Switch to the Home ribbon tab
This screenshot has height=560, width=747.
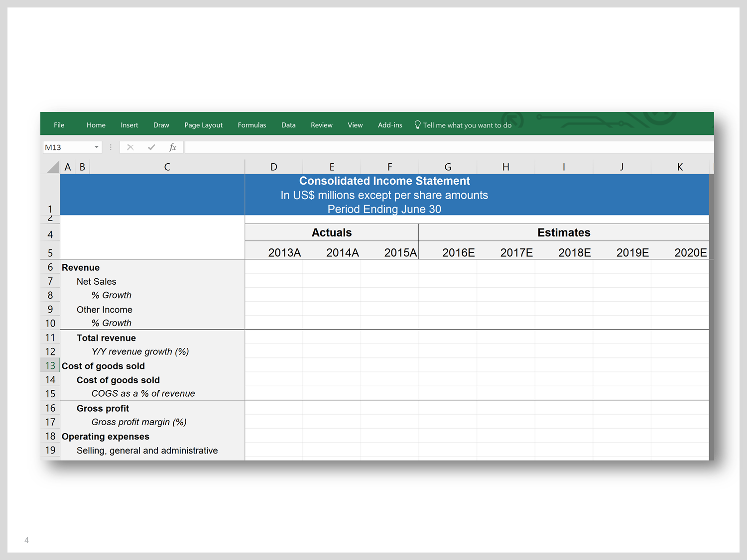click(96, 125)
